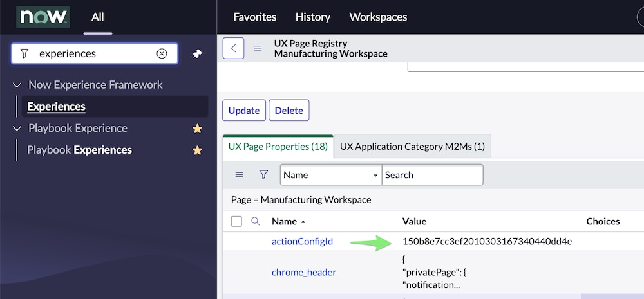Open the chrome_header property link
644x299 pixels.
tap(304, 272)
